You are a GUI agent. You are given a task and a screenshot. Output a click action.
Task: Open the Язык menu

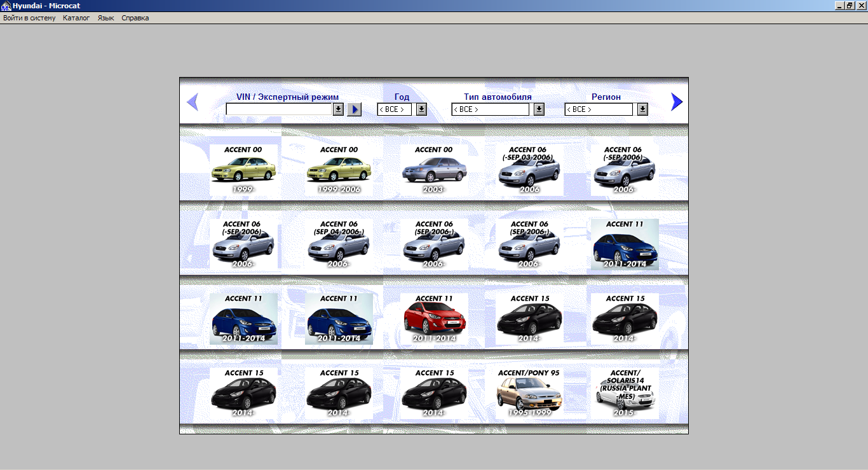click(105, 18)
